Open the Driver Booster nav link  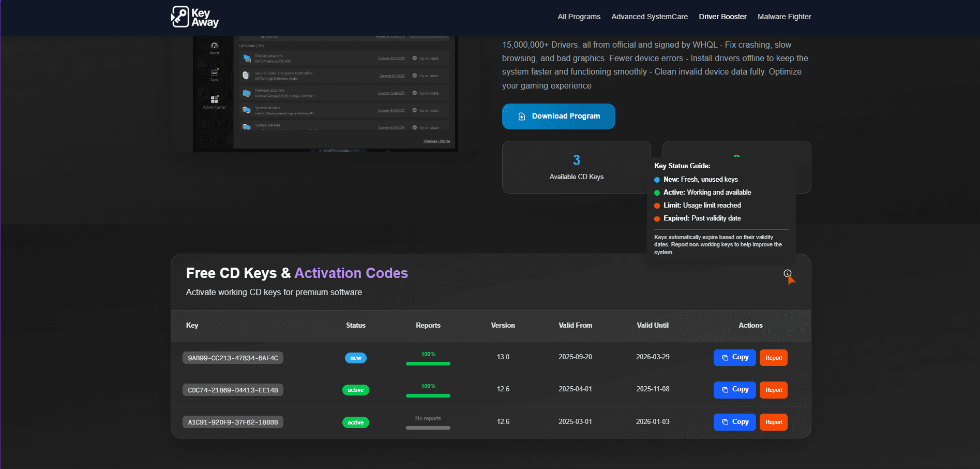click(722, 17)
